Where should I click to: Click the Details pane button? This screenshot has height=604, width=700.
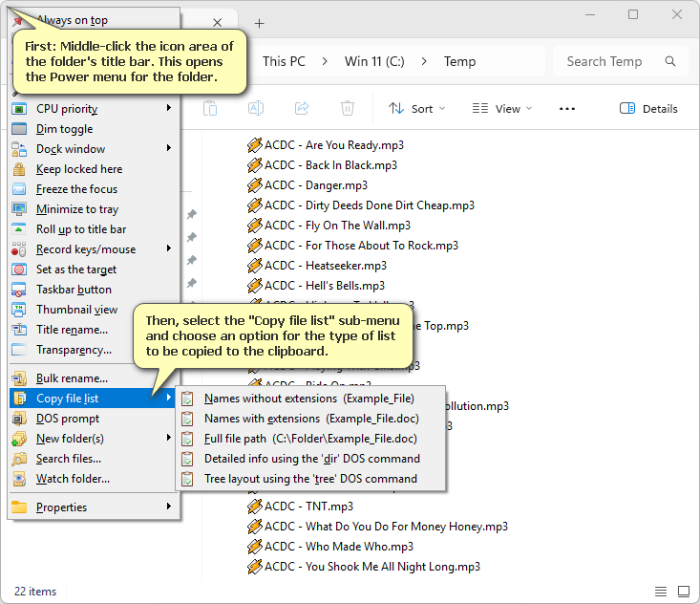point(648,109)
